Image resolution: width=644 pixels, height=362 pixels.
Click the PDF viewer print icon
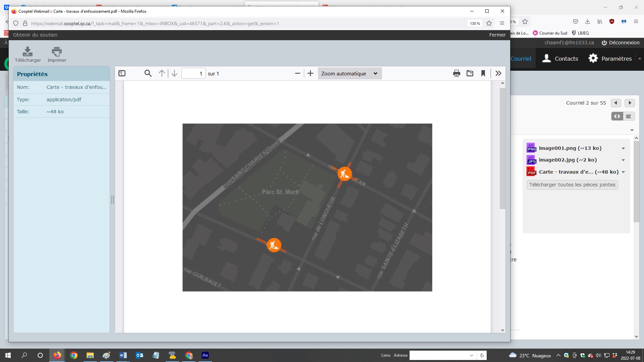click(x=457, y=73)
